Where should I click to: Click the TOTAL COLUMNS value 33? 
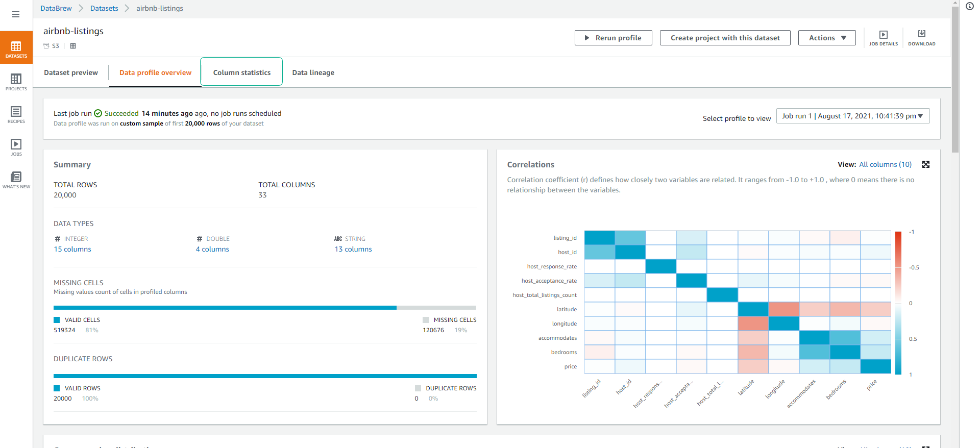[x=262, y=195]
